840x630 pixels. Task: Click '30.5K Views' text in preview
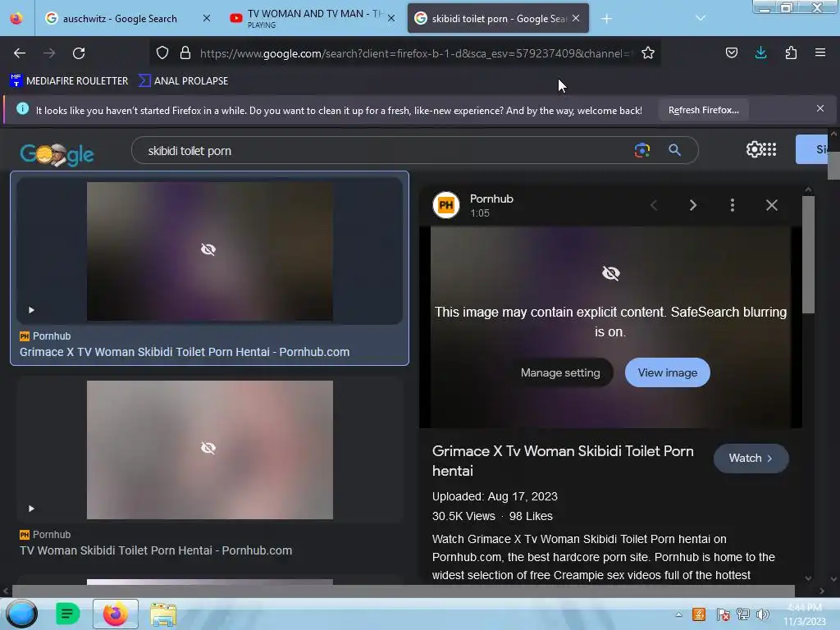pyautogui.click(x=463, y=517)
